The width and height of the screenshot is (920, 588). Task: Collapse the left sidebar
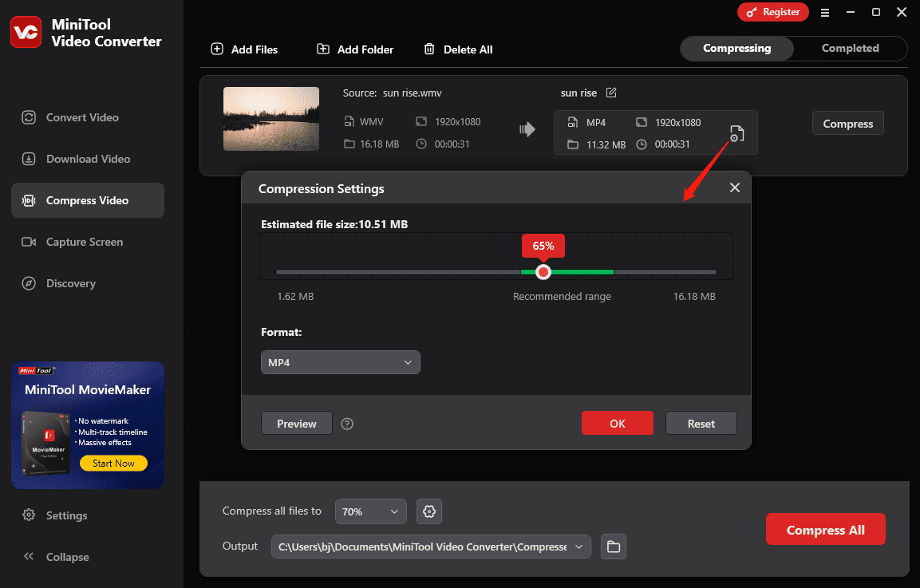point(57,557)
